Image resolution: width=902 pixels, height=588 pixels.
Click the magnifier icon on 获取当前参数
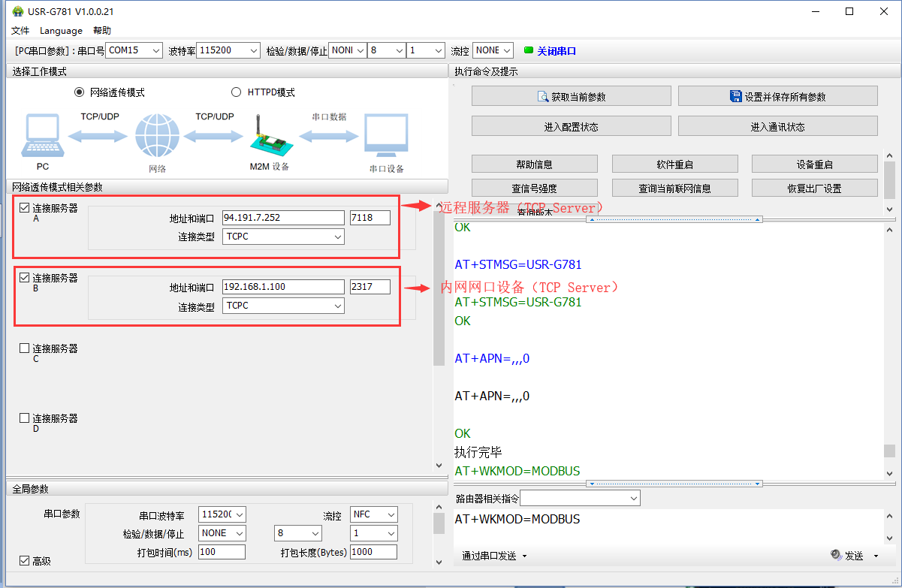pyautogui.click(x=543, y=97)
